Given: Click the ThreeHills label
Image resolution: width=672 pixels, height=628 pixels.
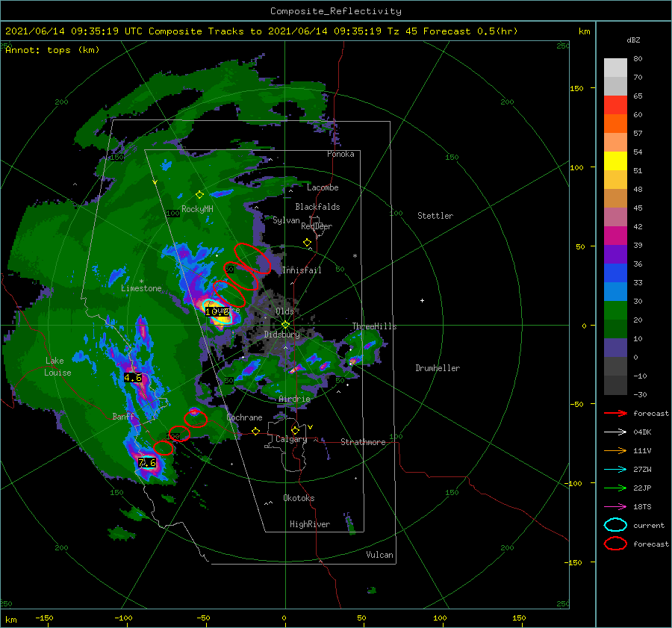Looking at the screenshot, I should 375,326.
